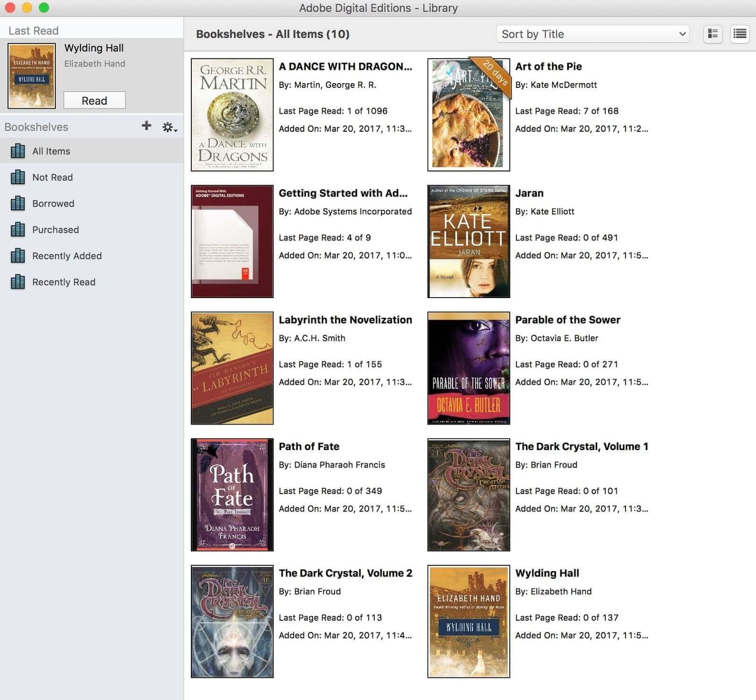
Task: Click the 'Parable of the Sower' title
Action: pos(568,320)
